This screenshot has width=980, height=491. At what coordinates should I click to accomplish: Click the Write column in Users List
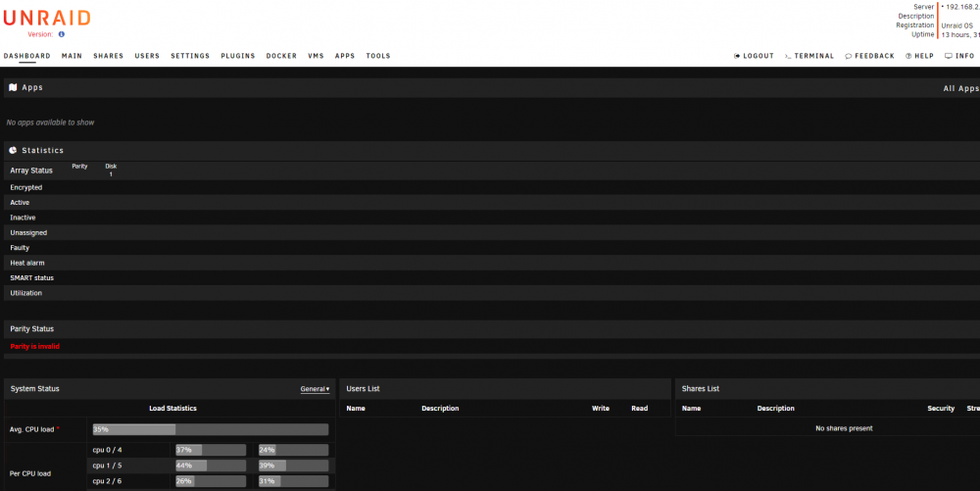coord(601,408)
